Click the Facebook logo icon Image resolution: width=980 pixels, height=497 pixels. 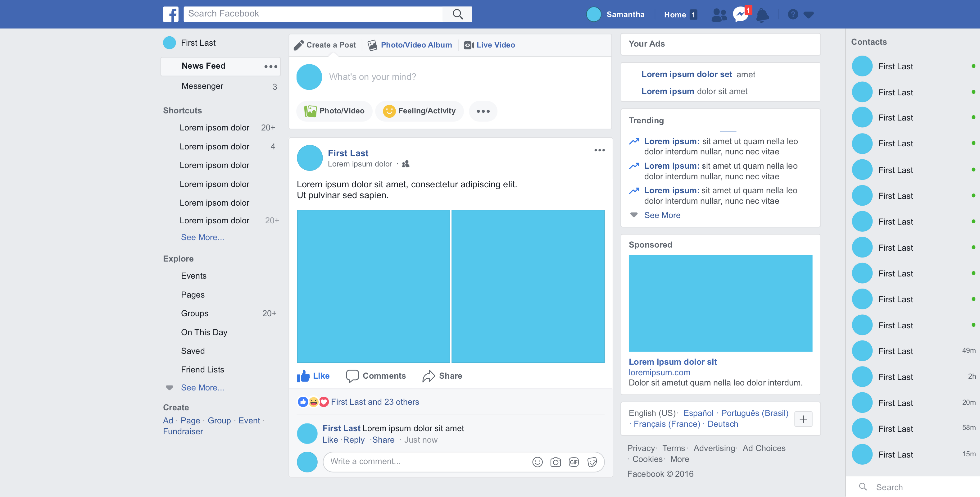pyautogui.click(x=170, y=14)
